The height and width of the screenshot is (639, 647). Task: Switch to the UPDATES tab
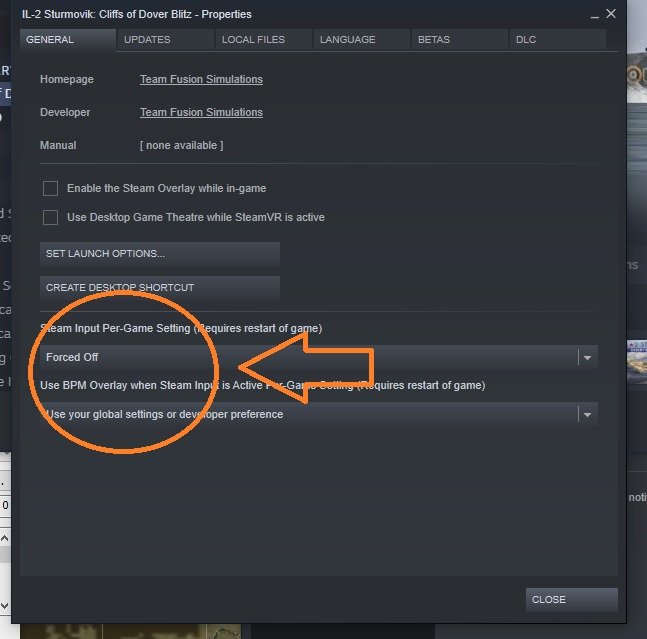[165, 40]
